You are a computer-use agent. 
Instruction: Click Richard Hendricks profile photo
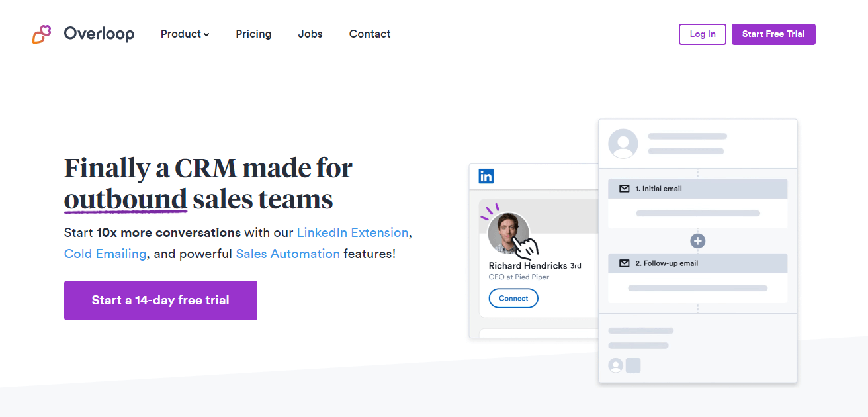click(509, 233)
